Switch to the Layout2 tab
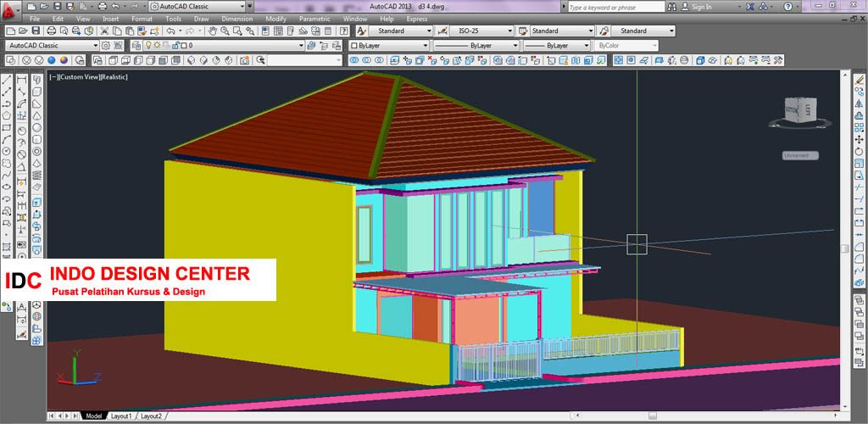This screenshot has width=868, height=424. [151, 416]
